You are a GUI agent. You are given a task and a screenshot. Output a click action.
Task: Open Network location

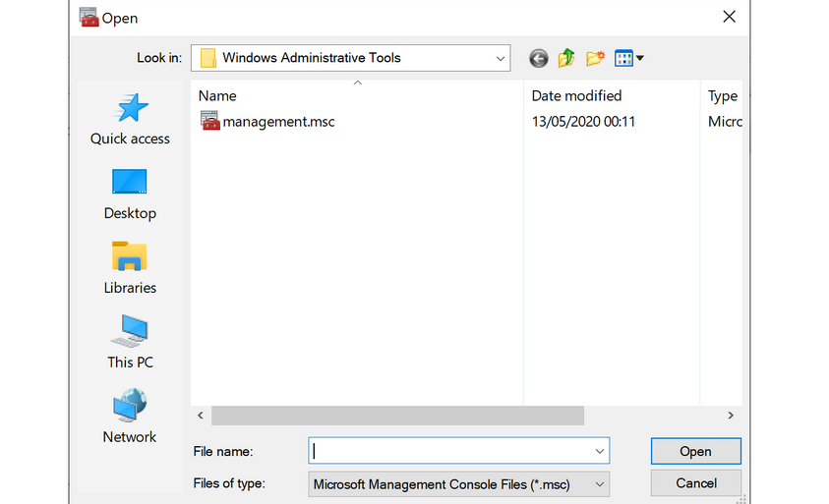pyautogui.click(x=130, y=417)
